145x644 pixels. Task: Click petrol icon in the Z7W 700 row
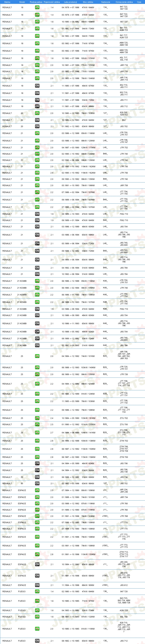point(37,457)
